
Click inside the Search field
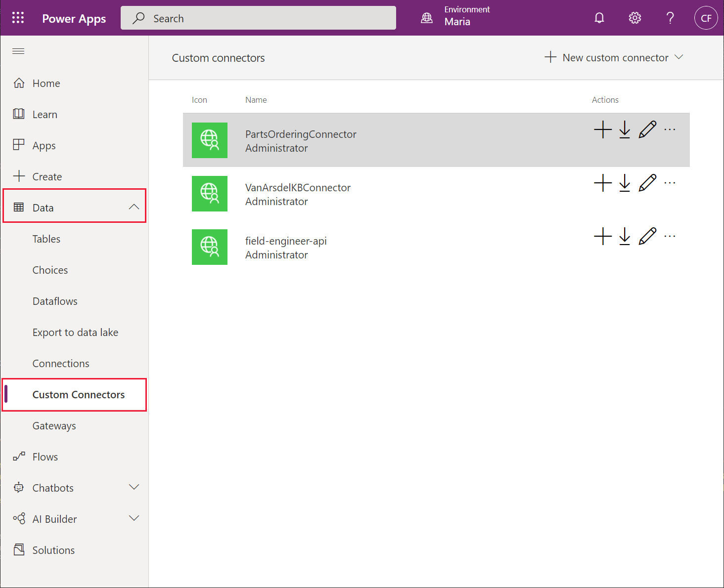point(258,18)
